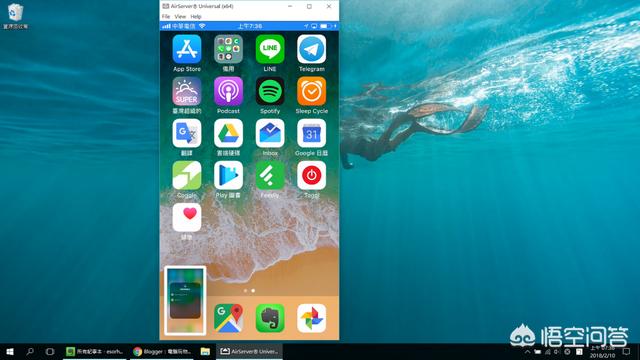
Task: Open the Sleep Cycle app
Action: tap(311, 91)
